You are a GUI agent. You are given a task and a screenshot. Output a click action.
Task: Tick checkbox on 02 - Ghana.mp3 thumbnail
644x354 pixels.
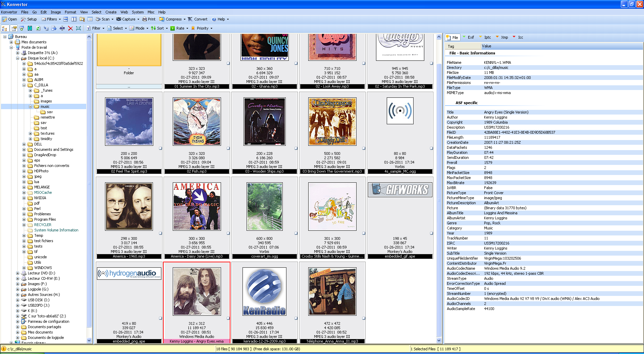pos(296,63)
